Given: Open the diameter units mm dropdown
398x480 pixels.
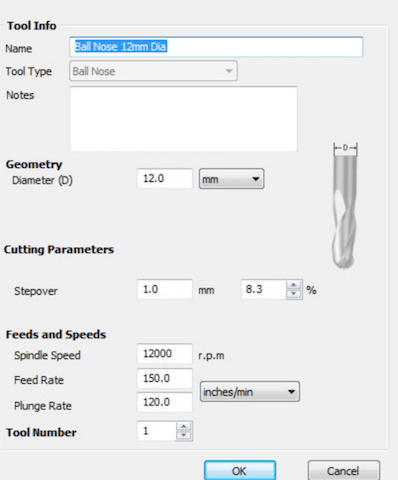Looking at the screenshot, I should click(231, 179).
